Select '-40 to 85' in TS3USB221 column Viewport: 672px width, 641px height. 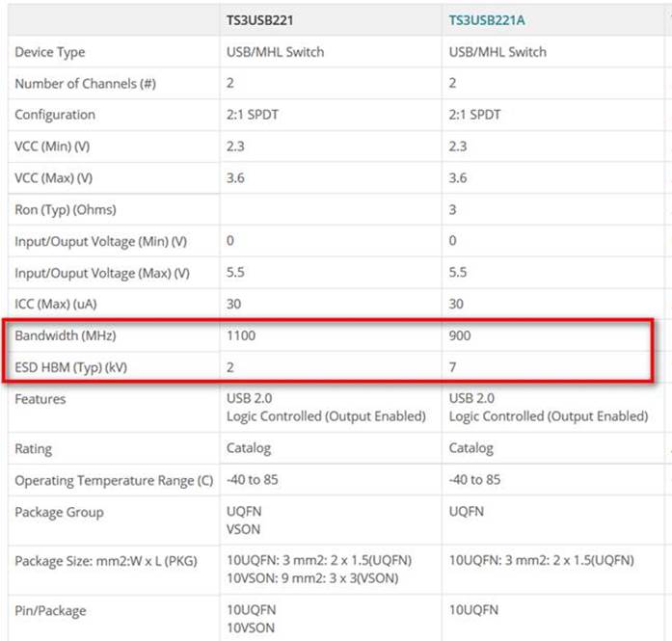point(253,480)
